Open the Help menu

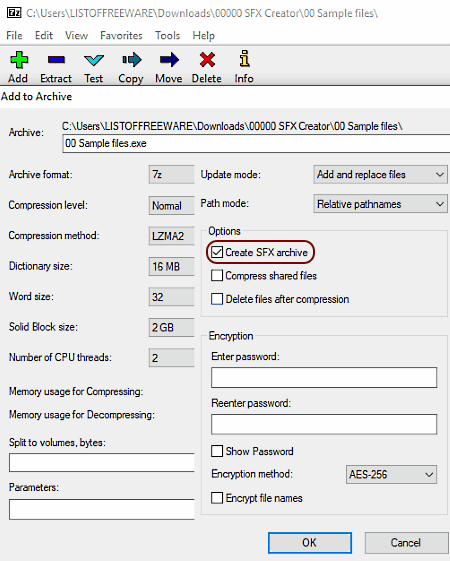click(204, 35)
